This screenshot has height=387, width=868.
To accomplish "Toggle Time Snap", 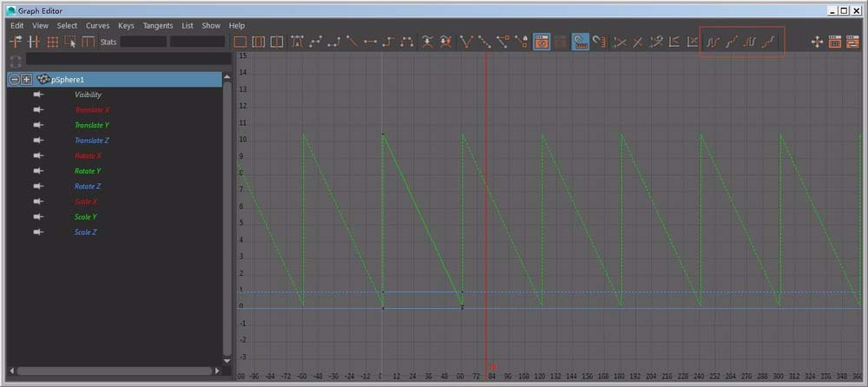I will point(580,42).
